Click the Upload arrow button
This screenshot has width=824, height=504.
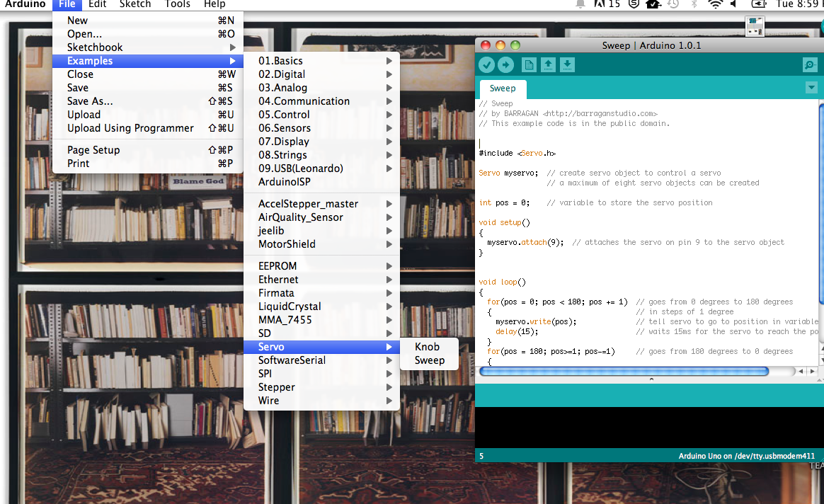tap(505, 65)
